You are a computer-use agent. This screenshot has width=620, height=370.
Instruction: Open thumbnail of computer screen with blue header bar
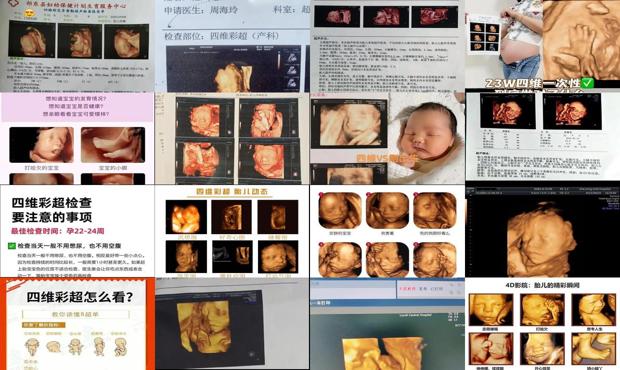[x=387, y=324]
